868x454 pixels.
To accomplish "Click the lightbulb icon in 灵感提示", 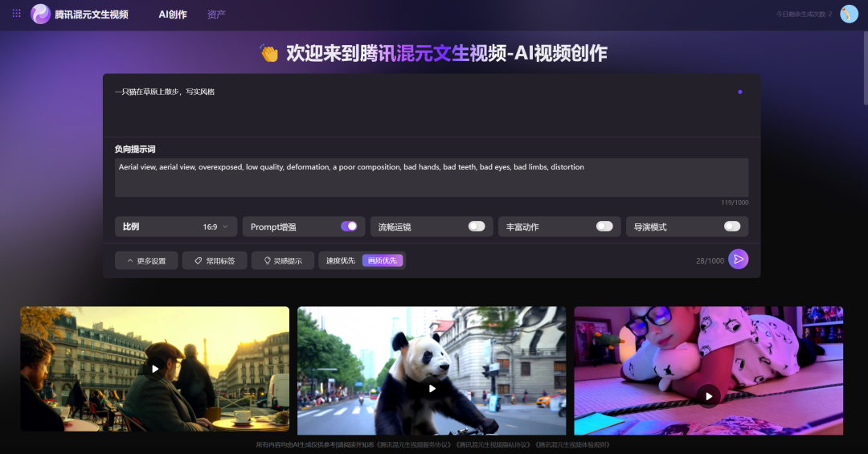I will tap(268, 261).
